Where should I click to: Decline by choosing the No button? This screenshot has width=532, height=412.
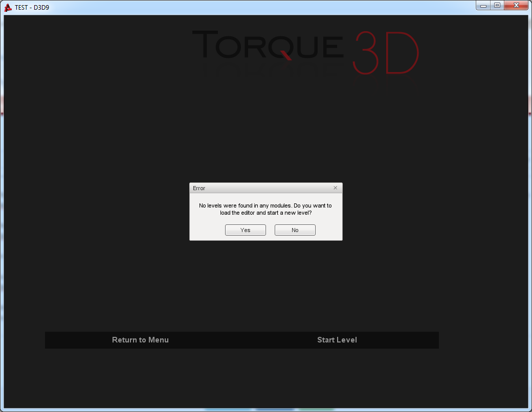click(x=295, y=230)
